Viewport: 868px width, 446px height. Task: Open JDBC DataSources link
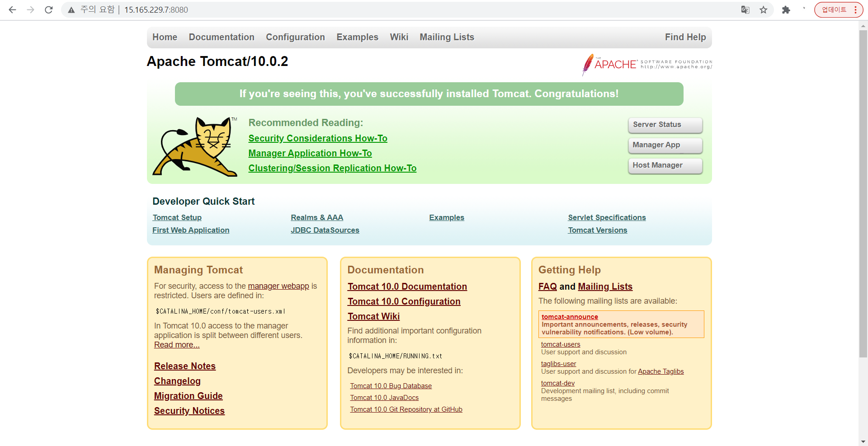(x=325, y=230)
